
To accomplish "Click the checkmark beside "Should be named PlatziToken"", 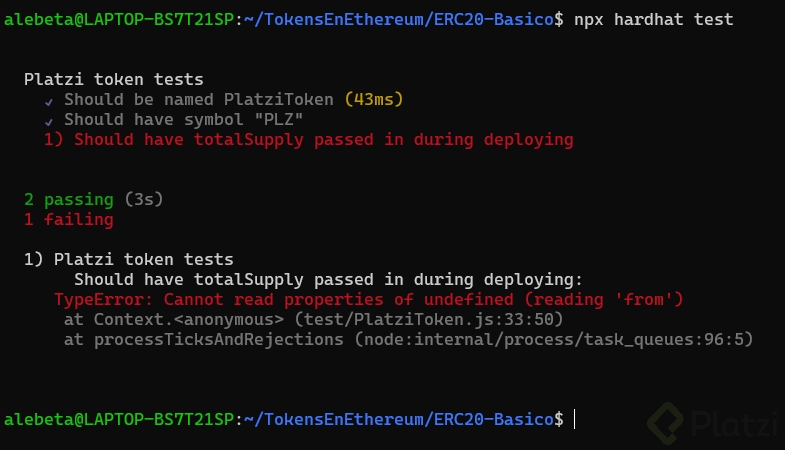I will pyautogui.click(x=49, y=101).
